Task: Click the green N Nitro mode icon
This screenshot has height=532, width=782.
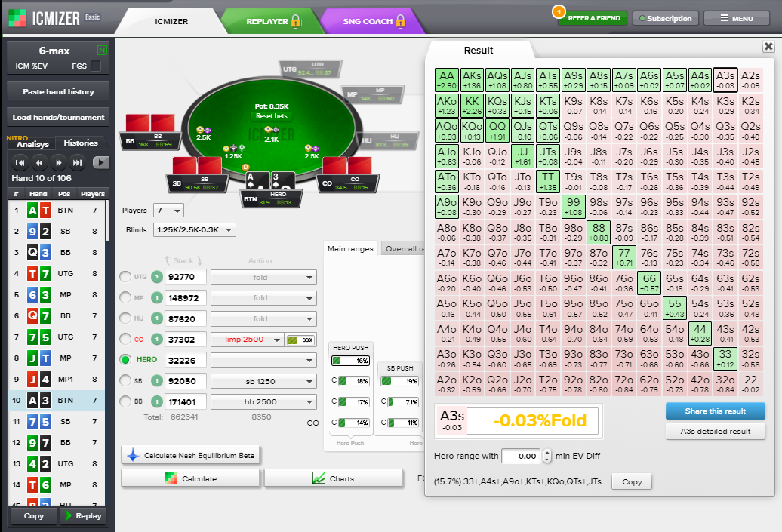Action: 102,50
